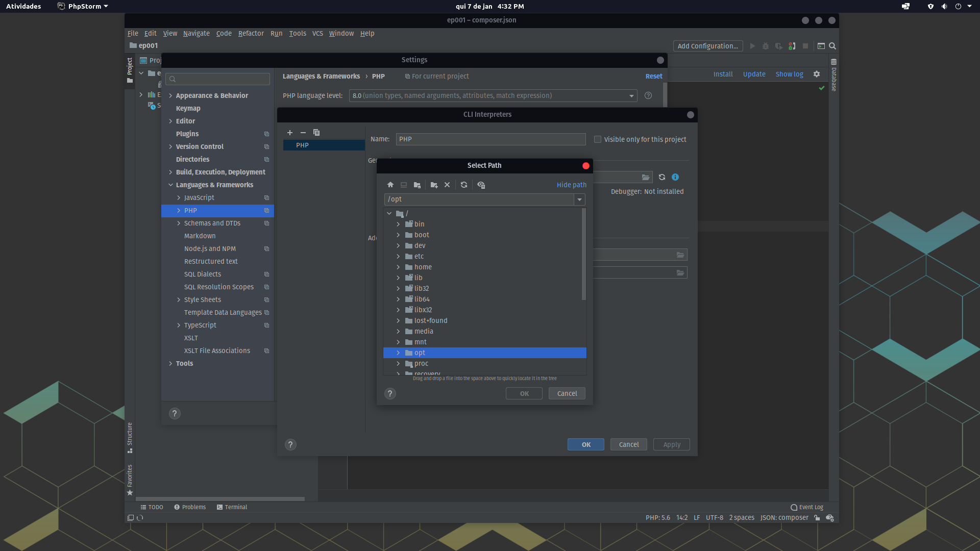Image resolution: width=980 pixels, height=551 pixels.
Task: Select the media folder in tree
Action: (424, 331)
